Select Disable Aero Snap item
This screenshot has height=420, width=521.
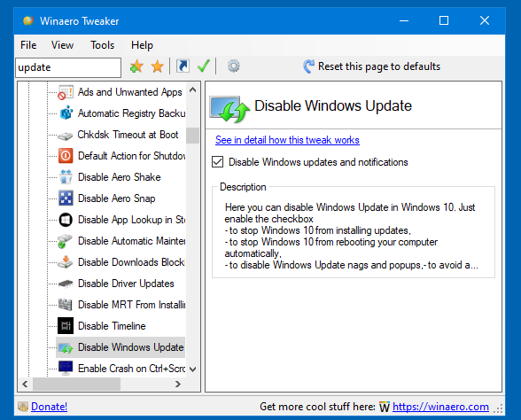(117, 198)
